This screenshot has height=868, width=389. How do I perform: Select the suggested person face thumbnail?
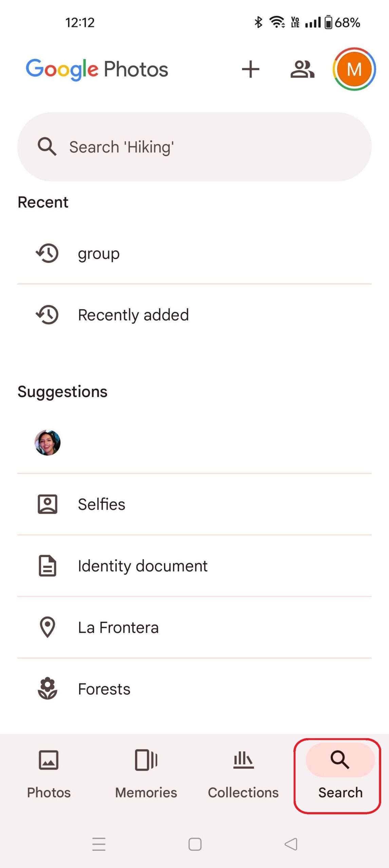[x=48, y=442]
